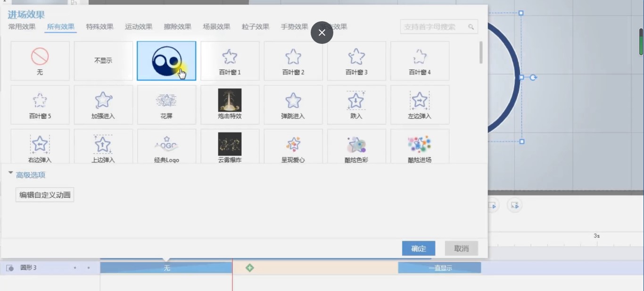This screenshot has width=644, height=291.
Task: Open the 粒子效果 category tab
Action: [x=255, y=27]
